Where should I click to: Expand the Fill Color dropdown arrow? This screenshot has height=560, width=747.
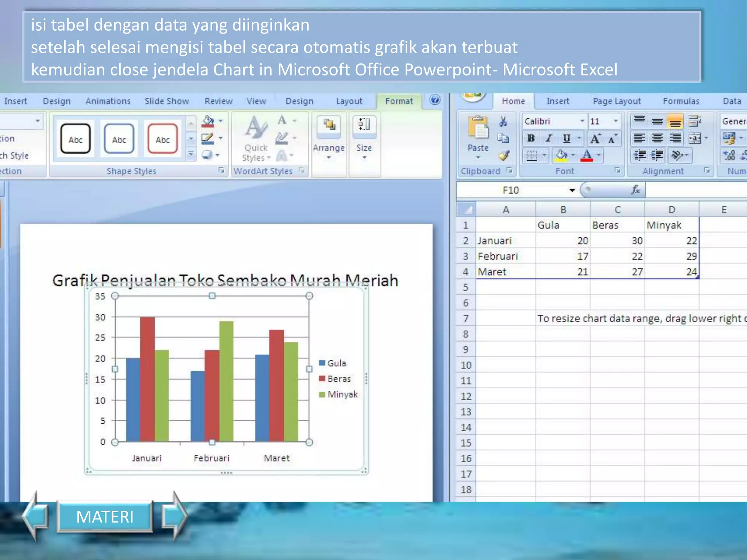[x=573, y=155]
